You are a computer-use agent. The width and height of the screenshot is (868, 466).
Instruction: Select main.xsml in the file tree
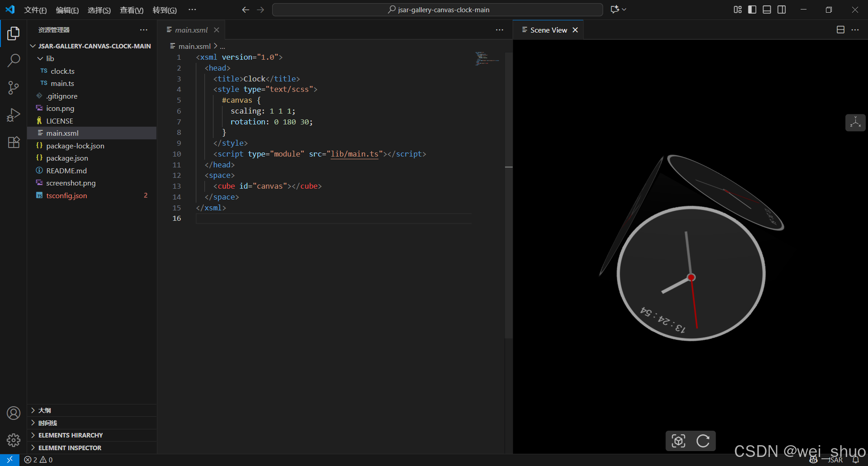pyautogui.click(x=92, y=133)
